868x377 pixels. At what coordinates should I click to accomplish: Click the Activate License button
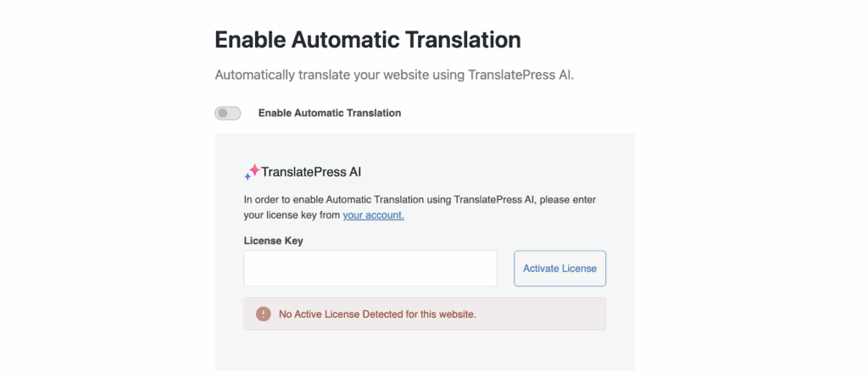[559, 269]
